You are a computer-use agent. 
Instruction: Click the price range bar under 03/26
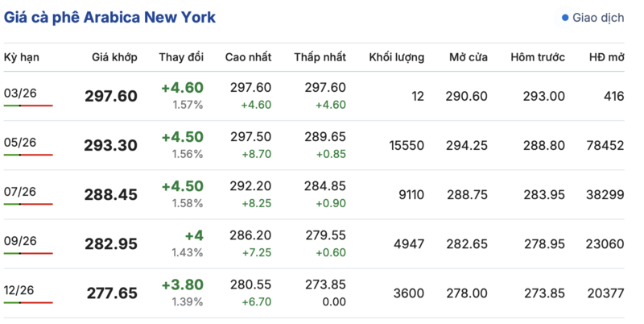click(28, 106)
